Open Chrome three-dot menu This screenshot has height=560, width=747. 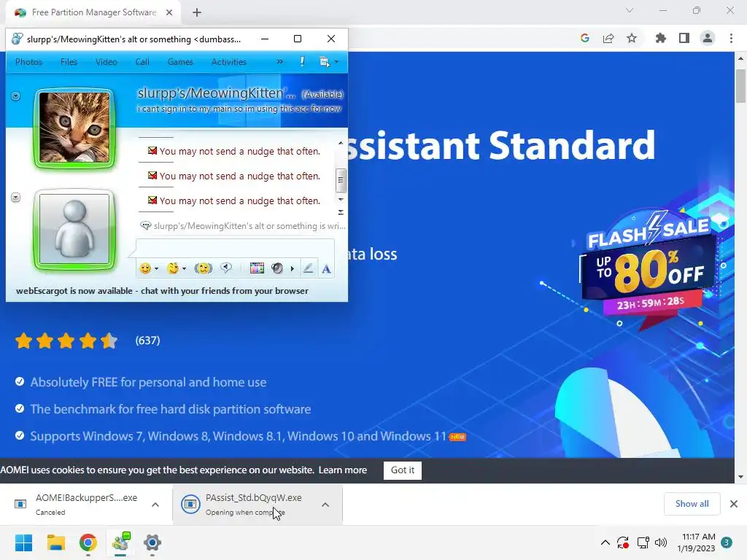731,38
